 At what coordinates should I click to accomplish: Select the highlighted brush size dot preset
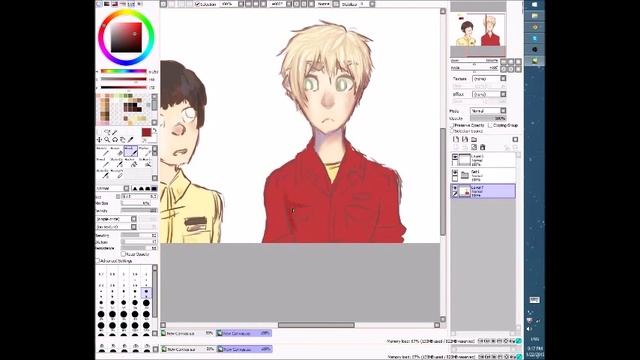click(146, 292)
